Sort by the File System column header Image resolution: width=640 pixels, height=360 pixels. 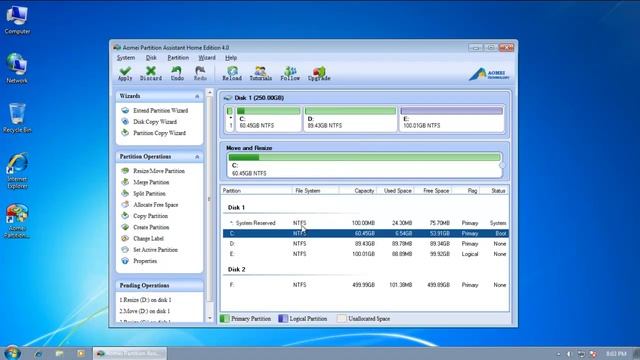point(316,191)
